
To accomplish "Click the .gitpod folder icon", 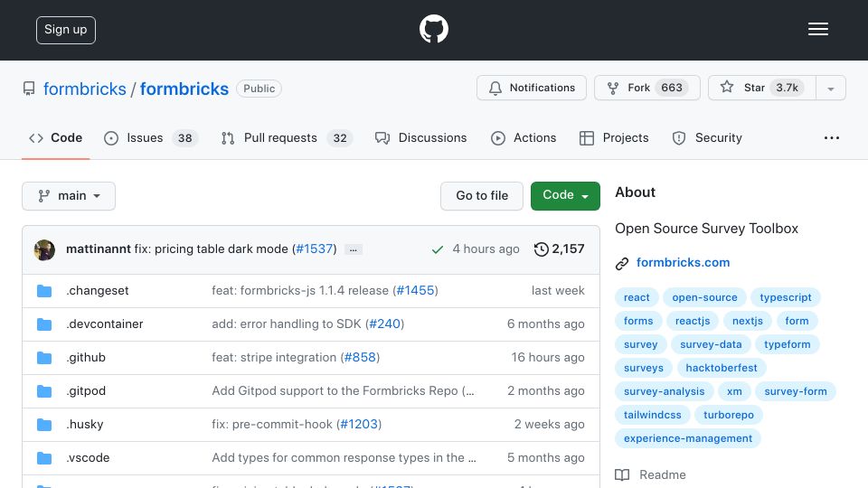I will (44, 391).
